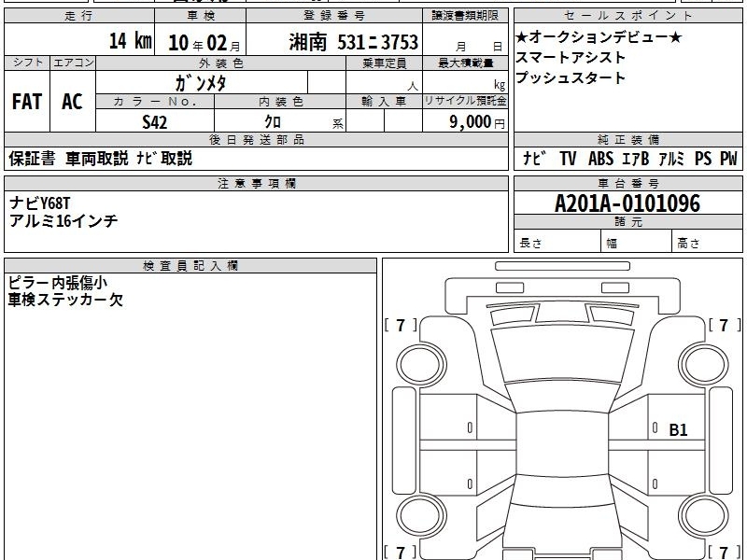747x560 pixels.
Task: Click 'PS' equipment label
Action: pos(703,159)
